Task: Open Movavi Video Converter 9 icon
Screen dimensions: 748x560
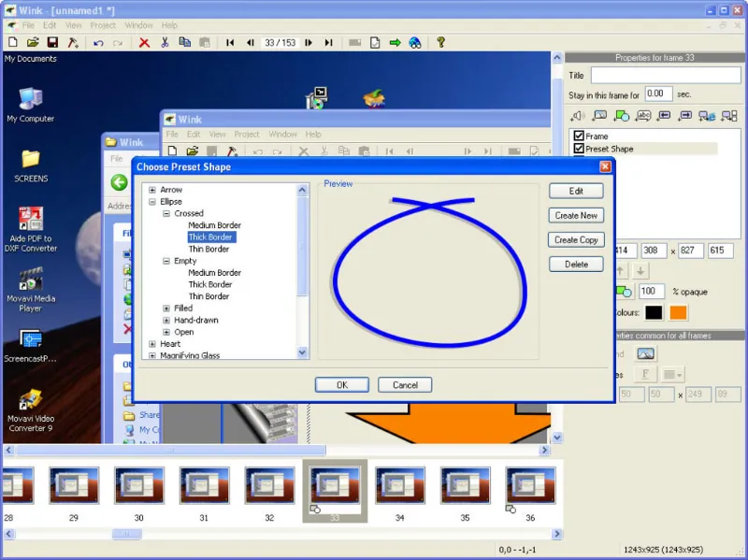Action: click(31, 410)
